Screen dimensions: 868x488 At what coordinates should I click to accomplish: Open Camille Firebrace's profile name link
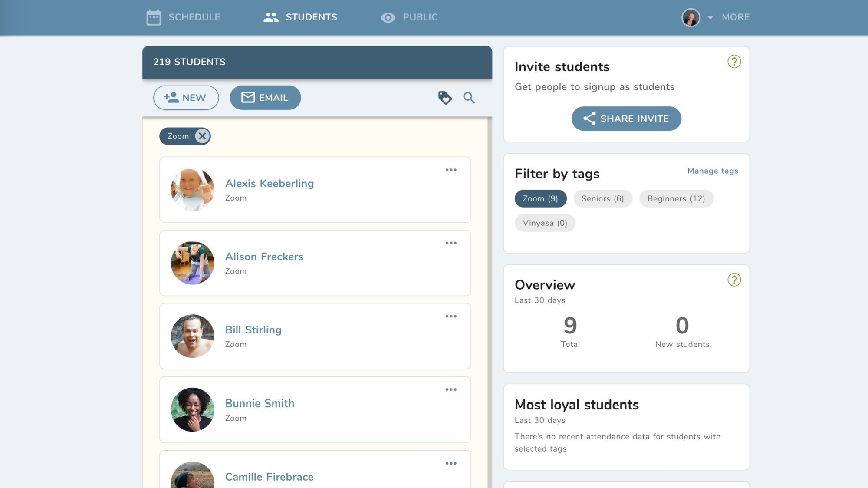click(x=269, y=477)
